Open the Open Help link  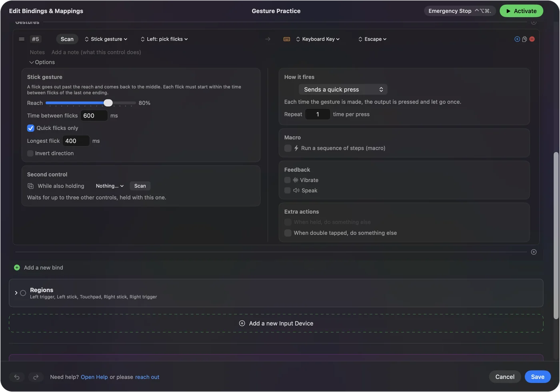click(x=94, y=377)
